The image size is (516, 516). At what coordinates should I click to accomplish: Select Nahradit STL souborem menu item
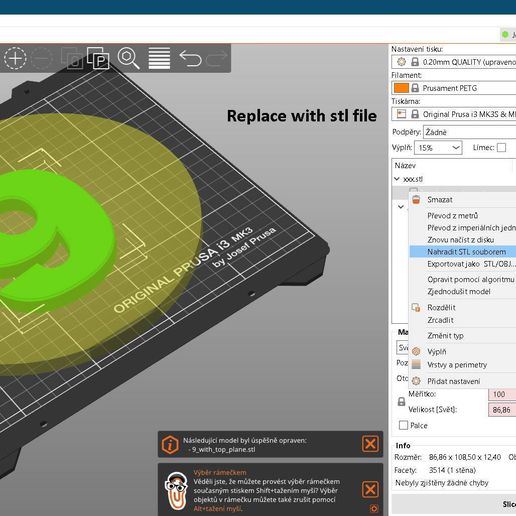[x=463, y=252]
